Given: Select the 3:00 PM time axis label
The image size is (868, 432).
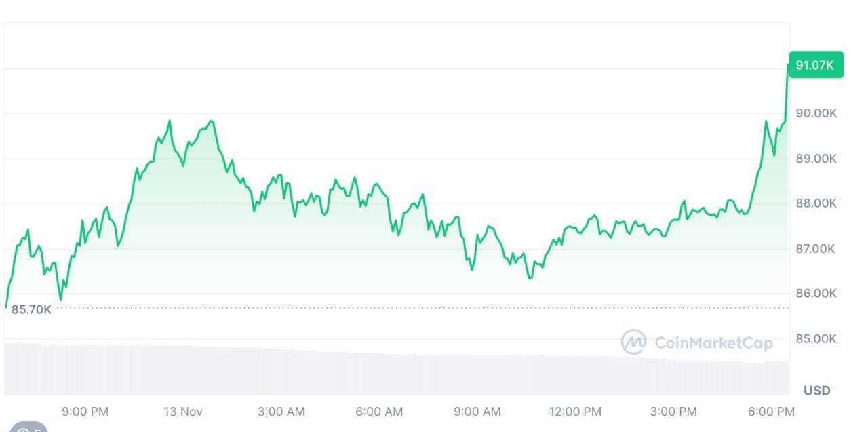Looking at the screenshot, I should click(673, 412).
